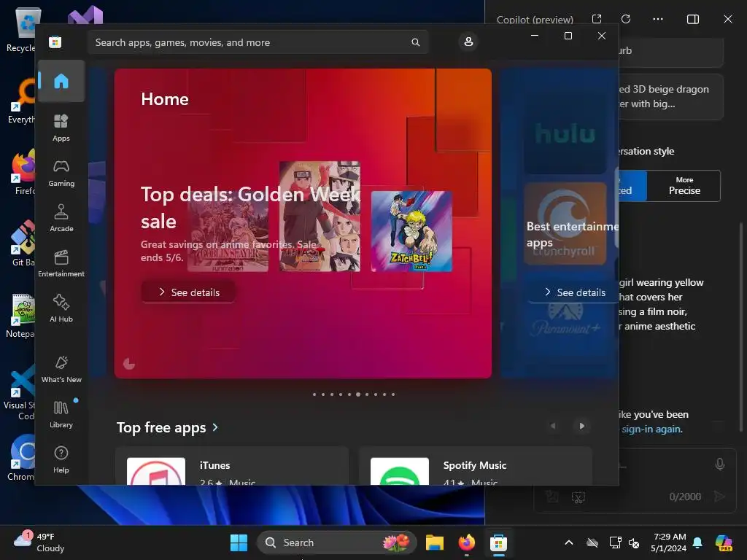Viewport: 747px width, 560px height.
Task: Open the display/network tray icon
Action: (615, 542)
